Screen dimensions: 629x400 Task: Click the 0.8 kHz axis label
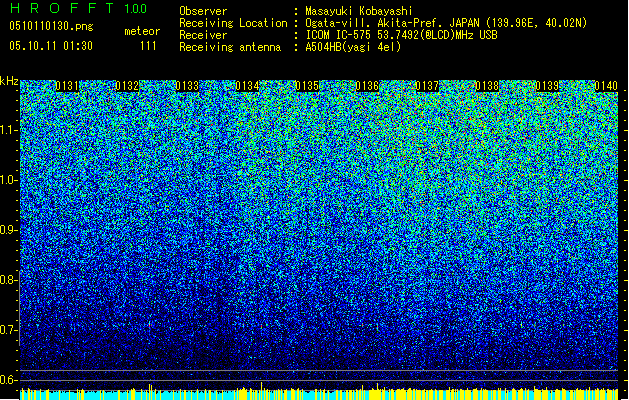8,280
